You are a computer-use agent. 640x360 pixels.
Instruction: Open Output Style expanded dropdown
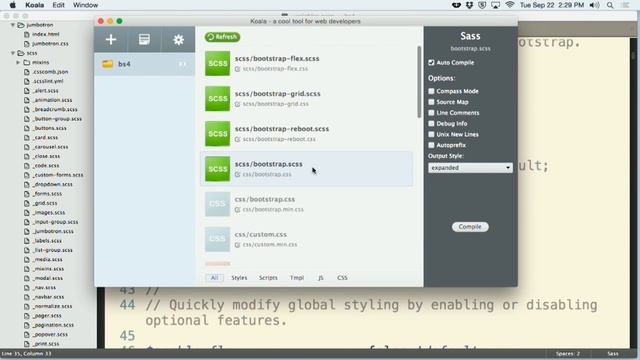point(470,168)
